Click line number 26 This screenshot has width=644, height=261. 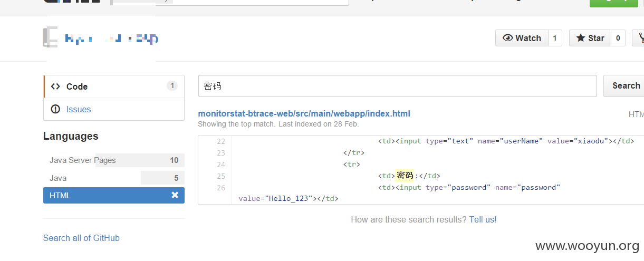coord(220,188)
